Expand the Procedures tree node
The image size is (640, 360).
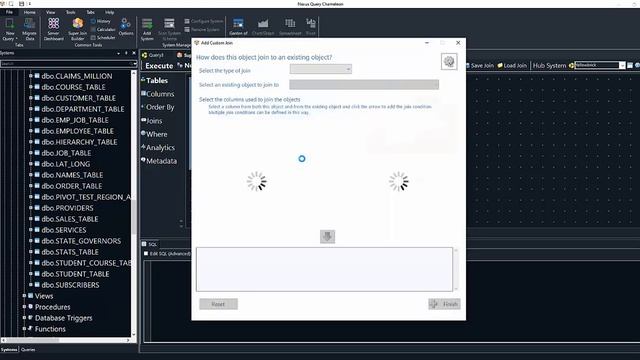[x=24, y=307]
